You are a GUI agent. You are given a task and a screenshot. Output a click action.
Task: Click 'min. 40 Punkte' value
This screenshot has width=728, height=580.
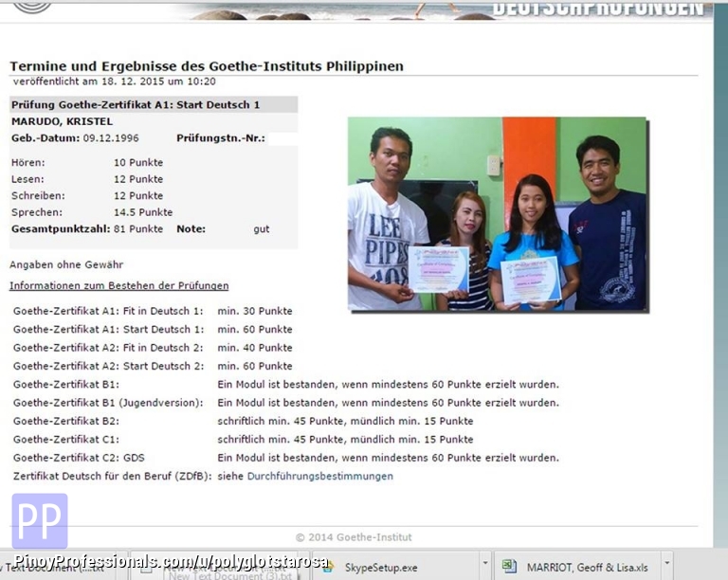(255, 348)
